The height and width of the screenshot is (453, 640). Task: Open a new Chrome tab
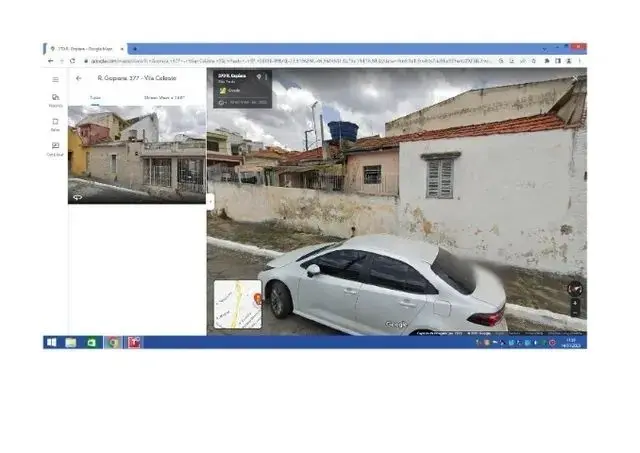tap(133, 49)
